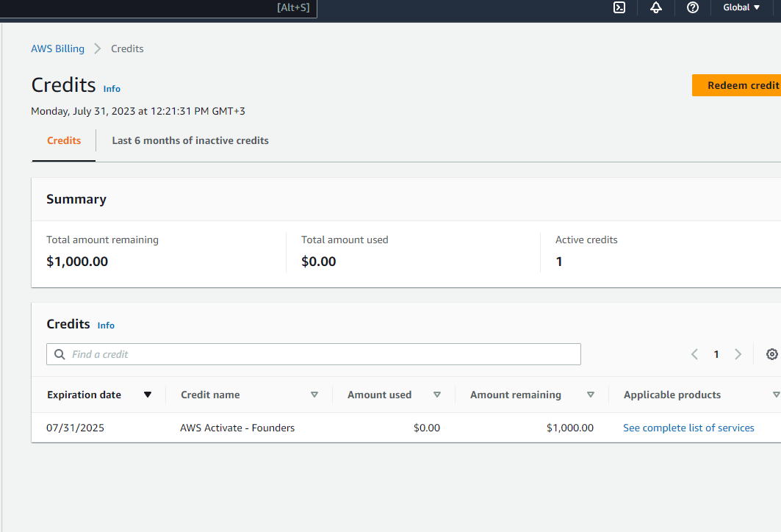Open the CloudShell terminal icon
Viewport: 781px width, 532px height.
pos(619,7)
